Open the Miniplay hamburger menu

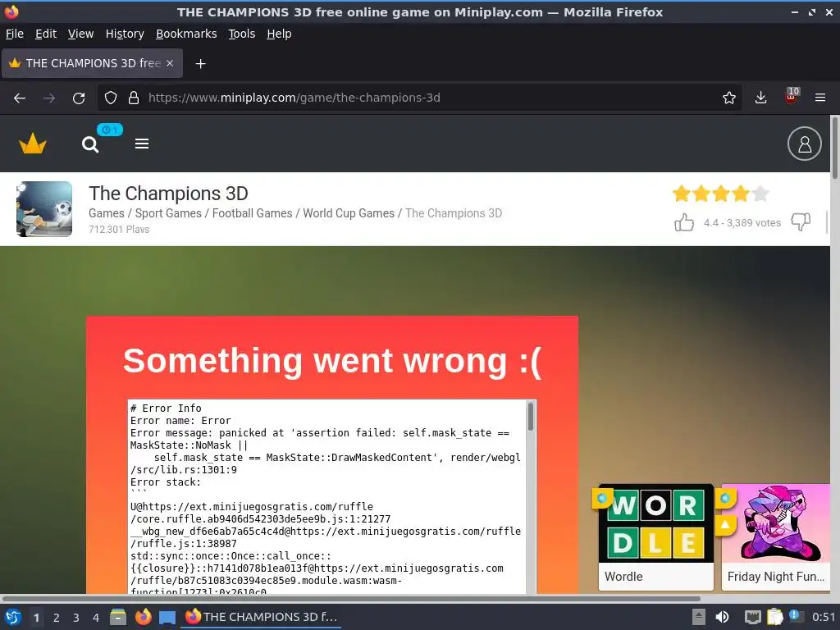click(x=142, y=144)
